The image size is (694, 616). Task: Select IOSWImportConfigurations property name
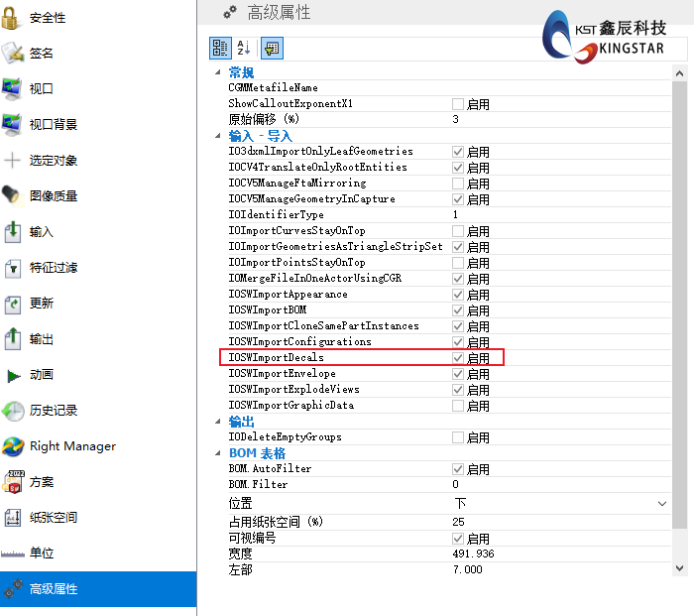[x=299, y=342]
